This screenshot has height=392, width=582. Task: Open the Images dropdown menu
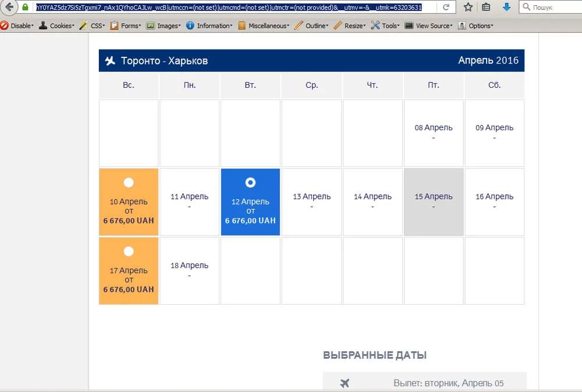164,26
